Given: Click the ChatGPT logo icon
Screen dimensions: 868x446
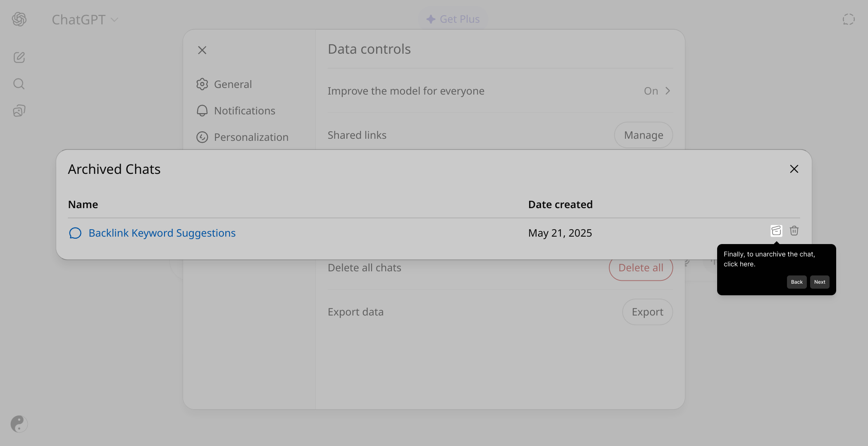Looking at the screenshot, I should point(19,19).
